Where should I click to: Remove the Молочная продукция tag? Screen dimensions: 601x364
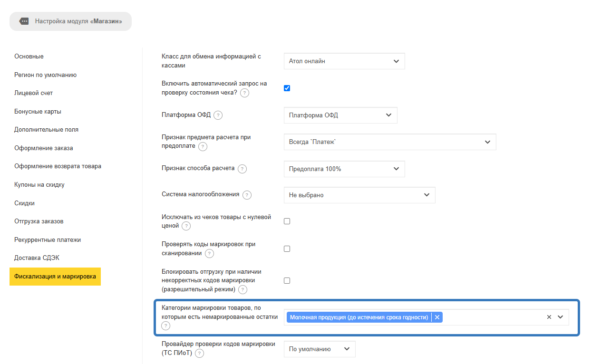pyautogui.click(x=437, y=317)
